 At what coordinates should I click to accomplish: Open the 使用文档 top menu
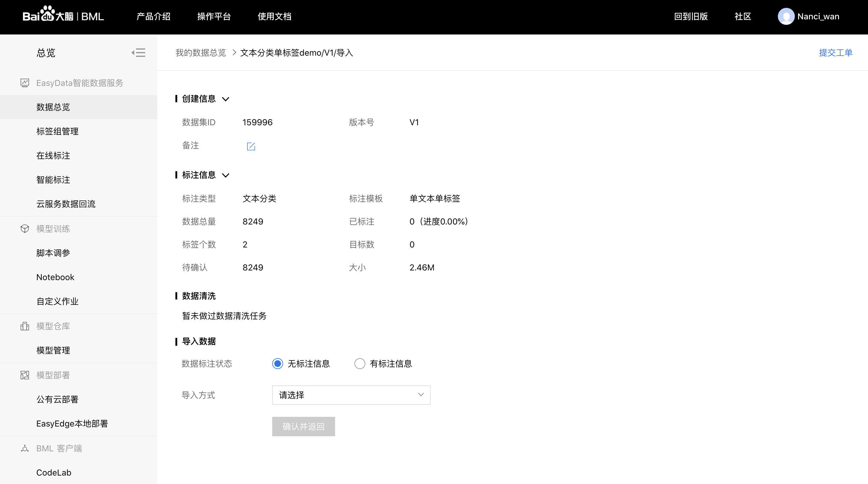pos(274,17)
